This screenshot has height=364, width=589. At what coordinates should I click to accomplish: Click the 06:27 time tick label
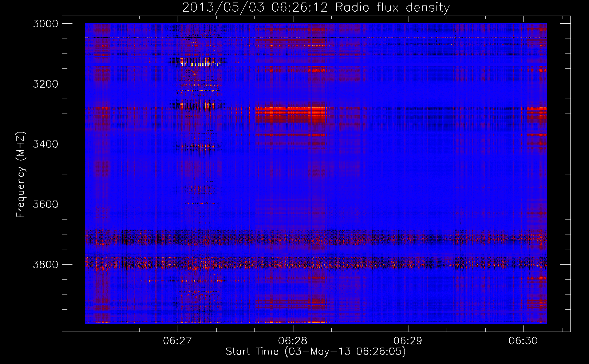[x=177, y=341]
